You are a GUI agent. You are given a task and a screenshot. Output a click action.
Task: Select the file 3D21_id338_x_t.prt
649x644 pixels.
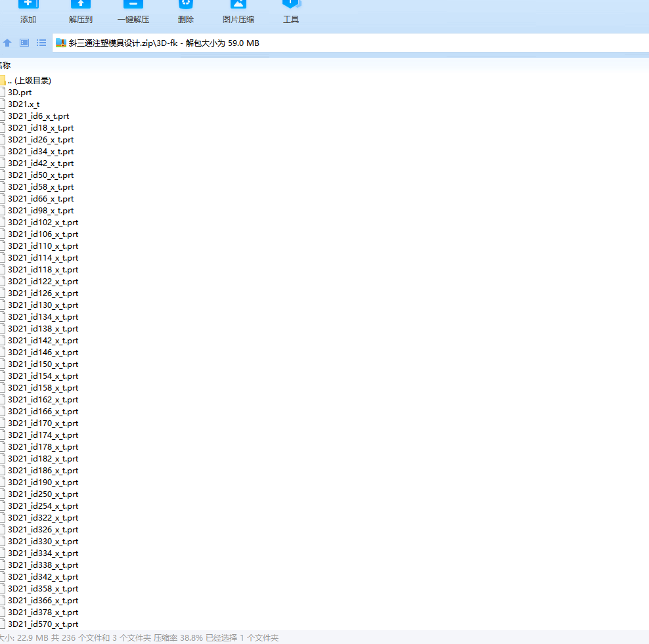[43, 565]
